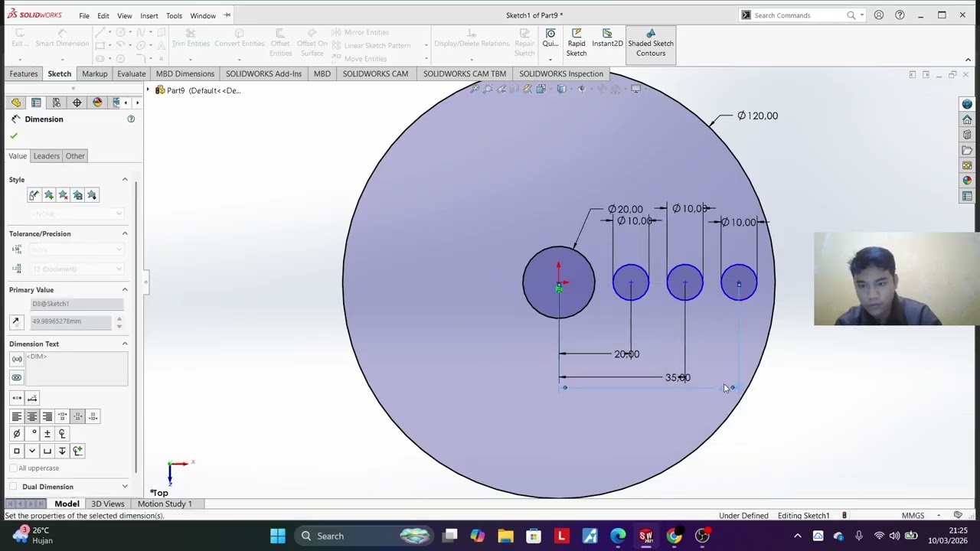Click the primary value stepper arrows

(119, 321)
